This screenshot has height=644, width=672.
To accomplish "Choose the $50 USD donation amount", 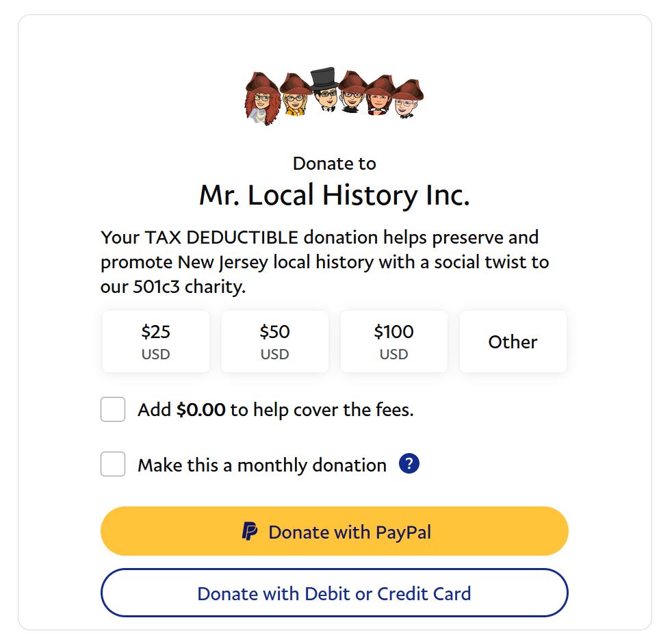I will point(274,342).
